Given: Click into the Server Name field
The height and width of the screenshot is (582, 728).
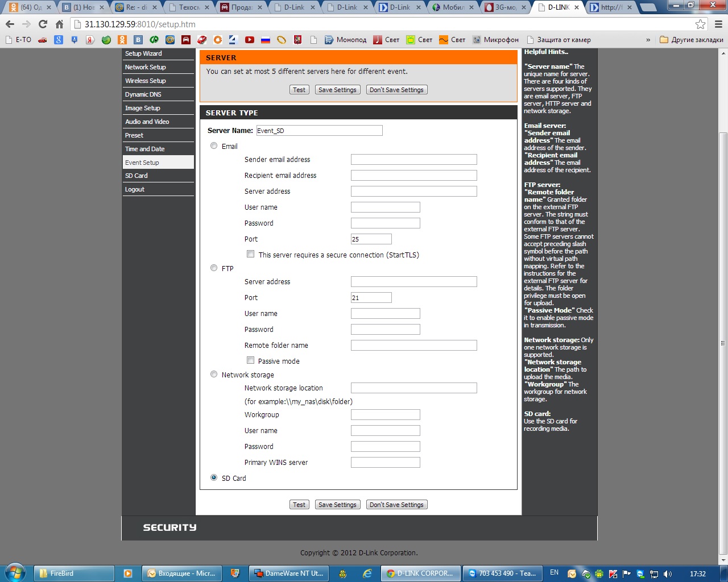Looking at the screenshot, I should (x=319, y=131).
